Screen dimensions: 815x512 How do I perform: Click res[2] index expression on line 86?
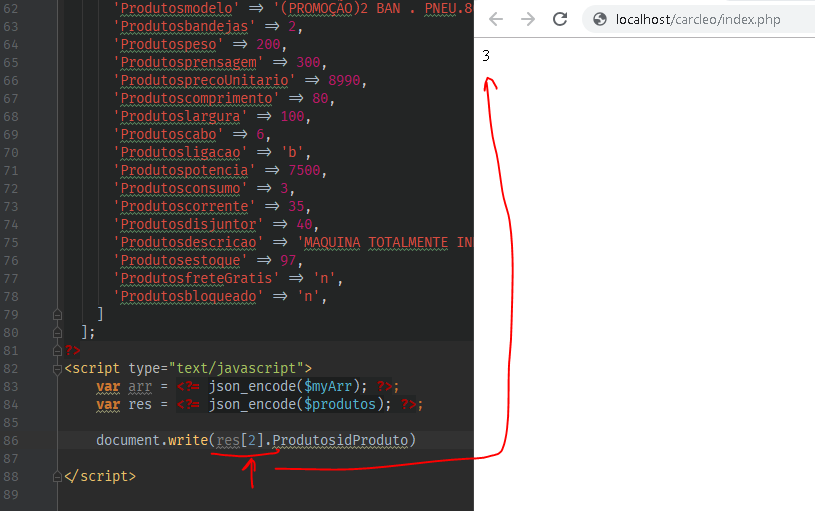coord(240,440)
